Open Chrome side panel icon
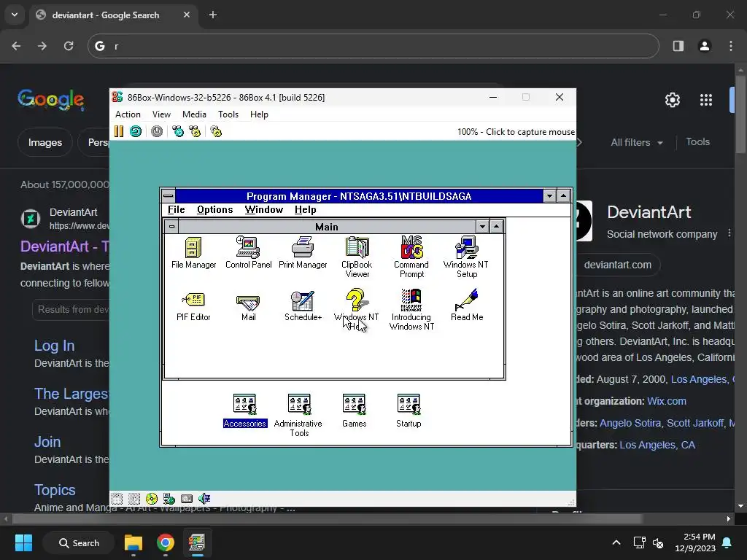Viewport: 747px width, 560px height. click(x=678, y=46)
